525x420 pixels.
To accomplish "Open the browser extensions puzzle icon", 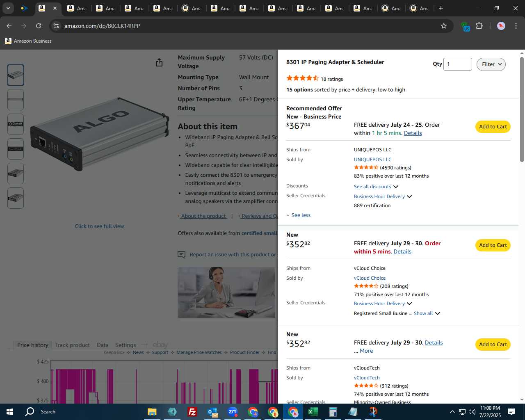I will (x=479, y=26).
